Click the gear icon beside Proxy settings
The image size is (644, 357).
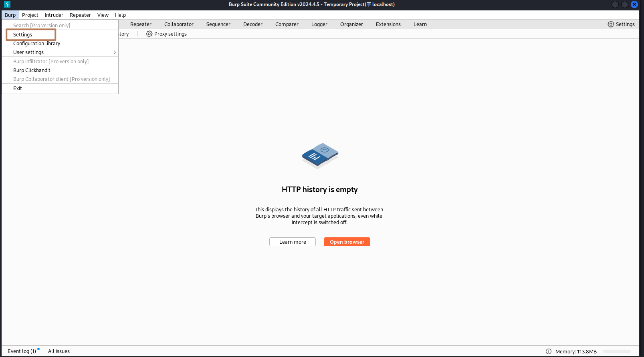click(149, 34)
